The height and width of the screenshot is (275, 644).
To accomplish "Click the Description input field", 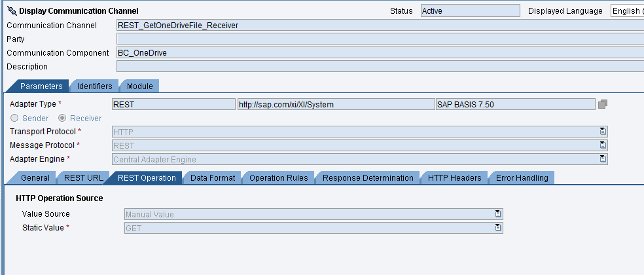I will tap(380, 67).
